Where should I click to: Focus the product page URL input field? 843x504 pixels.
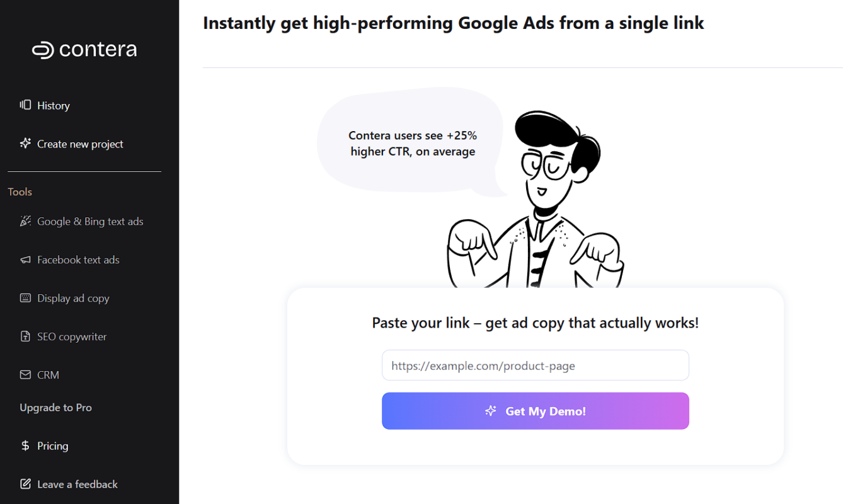pos(535,365)
